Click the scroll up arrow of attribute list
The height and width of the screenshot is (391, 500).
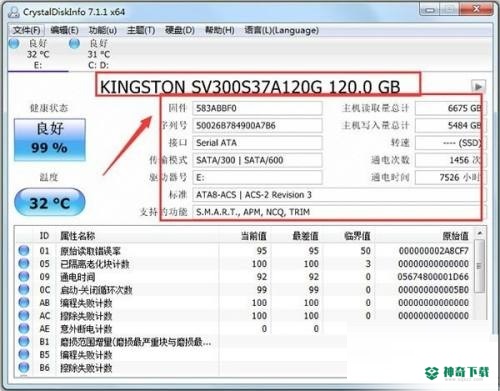coord(480,233)
